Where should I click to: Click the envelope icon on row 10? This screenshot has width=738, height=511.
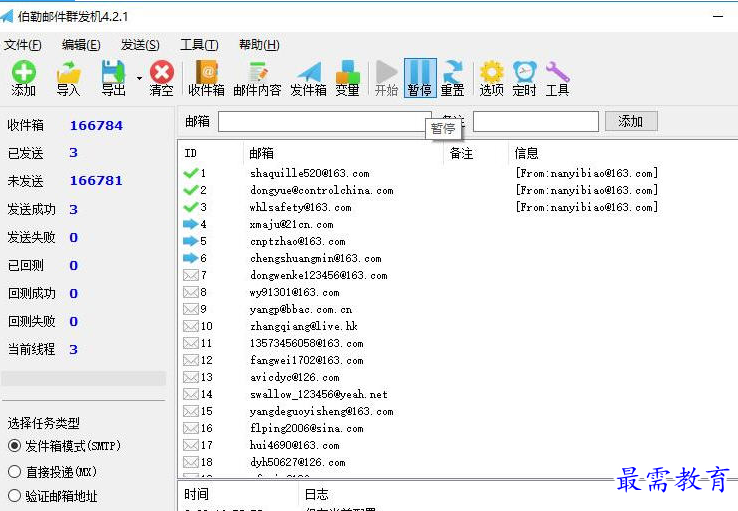pos(191,326)
